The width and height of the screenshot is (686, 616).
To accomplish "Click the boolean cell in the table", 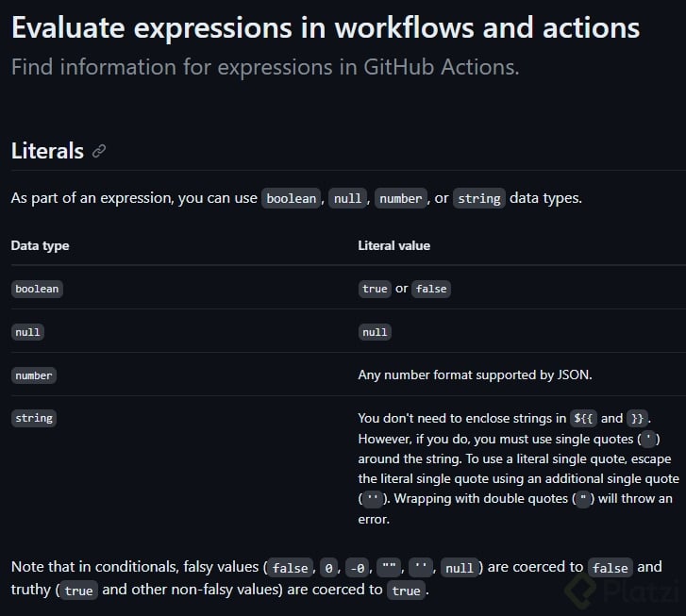I will tap(37, 289).
